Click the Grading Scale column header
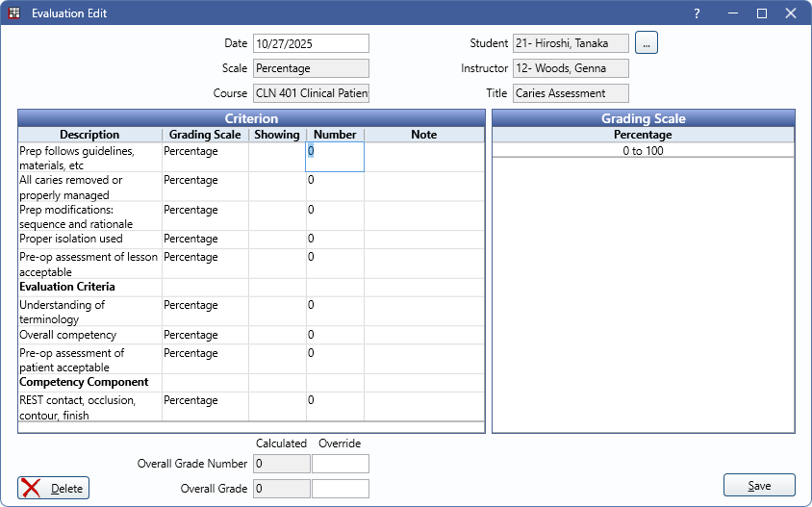812x507 pixels. pos(205,135)
